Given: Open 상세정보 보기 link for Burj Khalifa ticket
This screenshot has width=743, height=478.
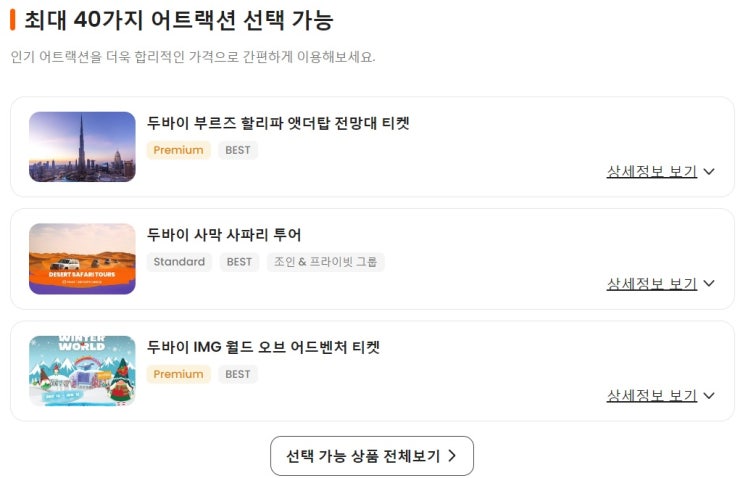Looking at the screenshot, I should [x=651, y=171].
